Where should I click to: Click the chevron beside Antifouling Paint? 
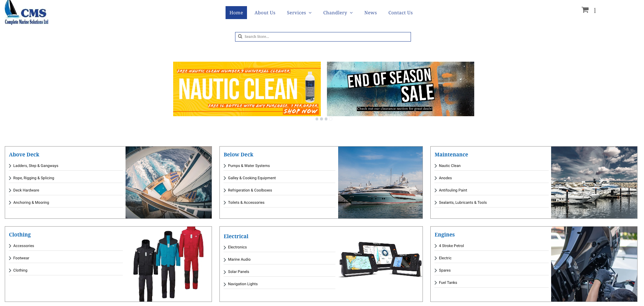point(436,190)
